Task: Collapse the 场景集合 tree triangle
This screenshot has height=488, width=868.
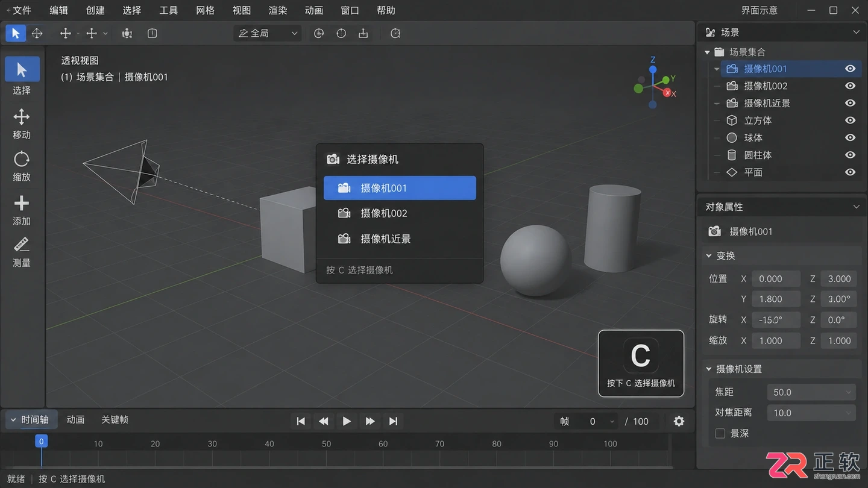Action: 707,52
